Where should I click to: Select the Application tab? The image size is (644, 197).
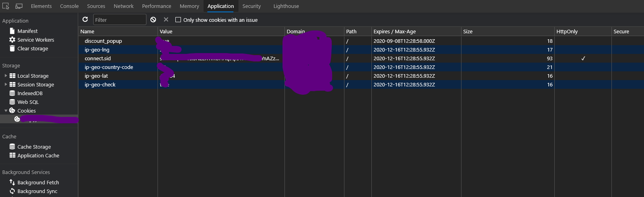click(221, 6)
